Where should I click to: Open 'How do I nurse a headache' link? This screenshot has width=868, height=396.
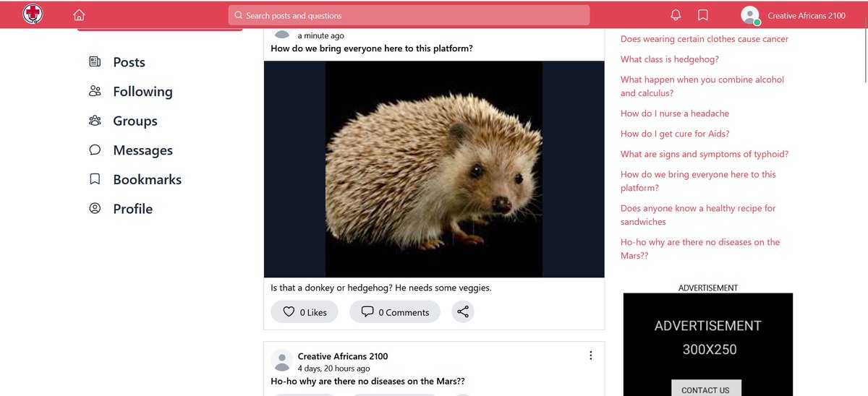[x=675, y=113]
